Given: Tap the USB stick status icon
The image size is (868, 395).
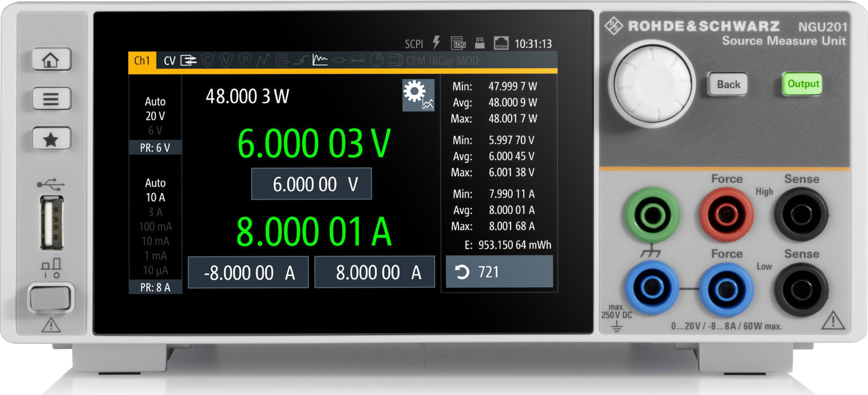Looking at the screenshot, I should (480, 43).
